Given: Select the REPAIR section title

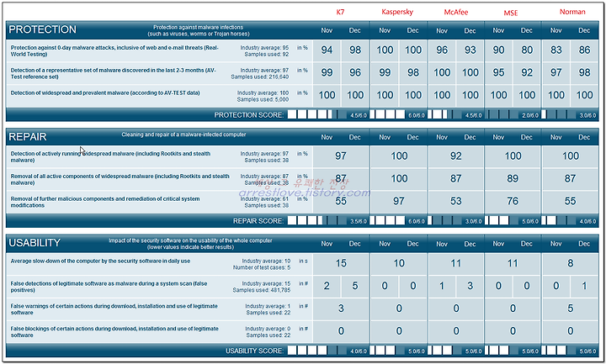Looking at the screenshot, I should click(28, 137).
